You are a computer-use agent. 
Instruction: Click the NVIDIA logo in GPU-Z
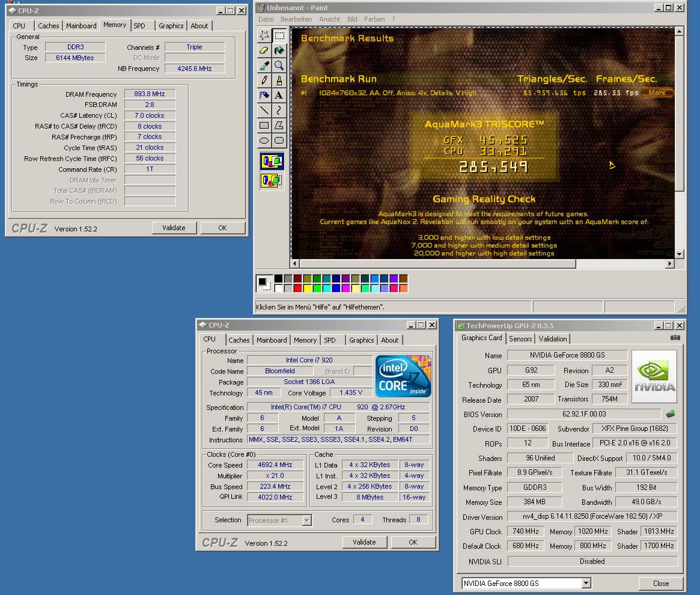(654, 377)
